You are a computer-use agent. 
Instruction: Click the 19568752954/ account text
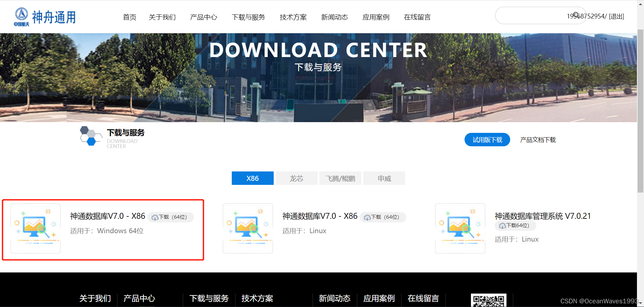pos(587,16)
